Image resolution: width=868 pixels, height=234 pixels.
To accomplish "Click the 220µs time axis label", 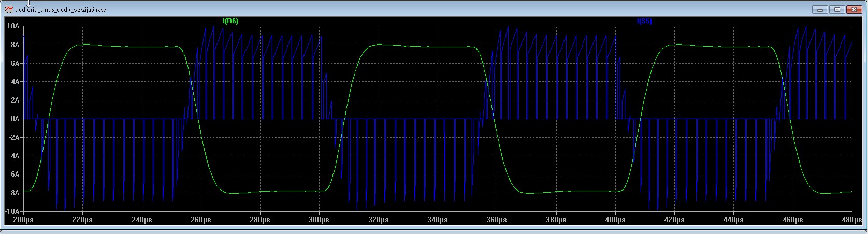I will coord(82,220).
